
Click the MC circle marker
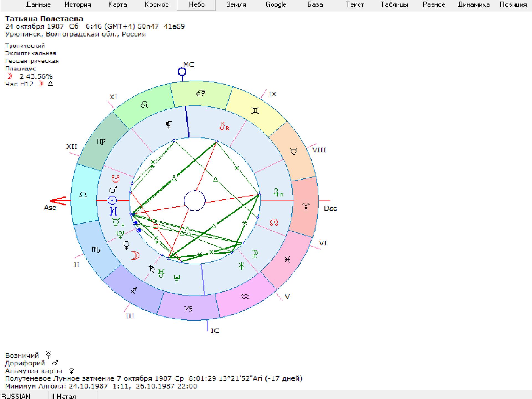(x=182, y=72)
